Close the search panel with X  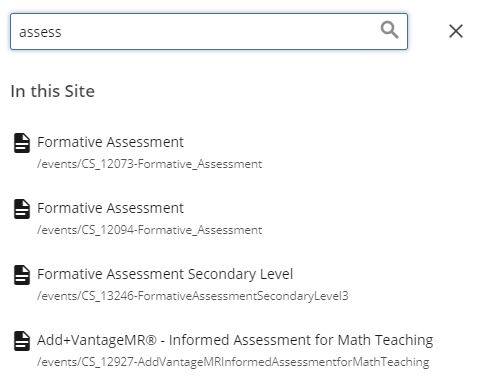pyautogui.click(x=456, y=31)
